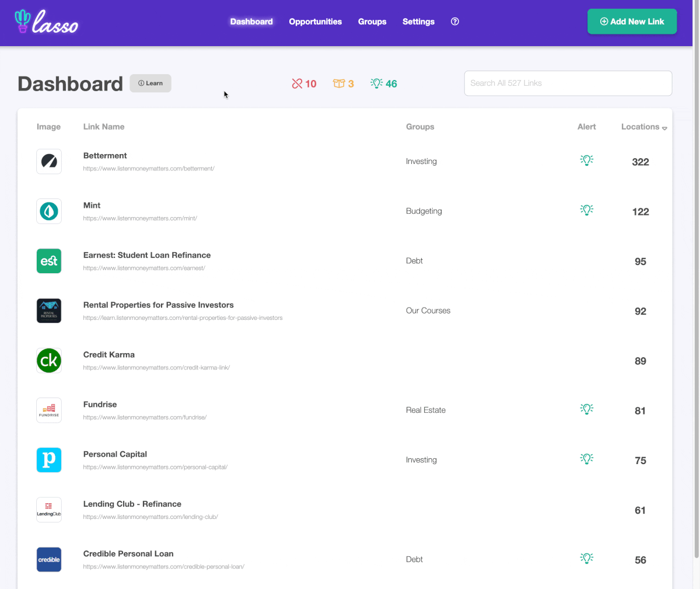Open the Settings tab
Image resolution: width=700 pixels, height=589 pixels.
tap(418, 22)
